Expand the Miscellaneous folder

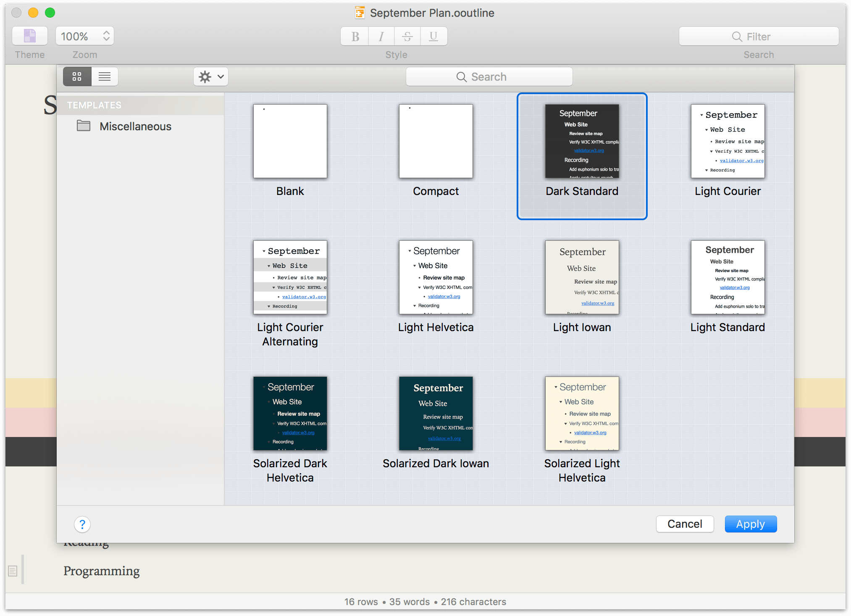click(x=135, y=126)
